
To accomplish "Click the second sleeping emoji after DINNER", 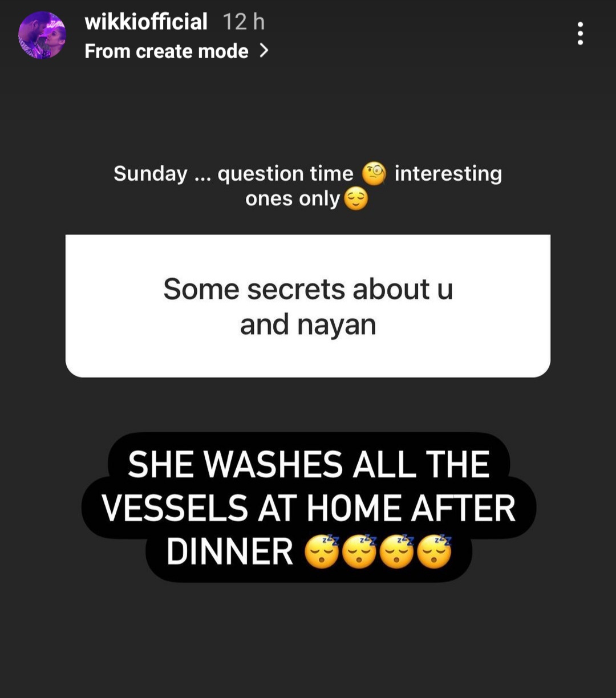I will (x=360, y=552).
